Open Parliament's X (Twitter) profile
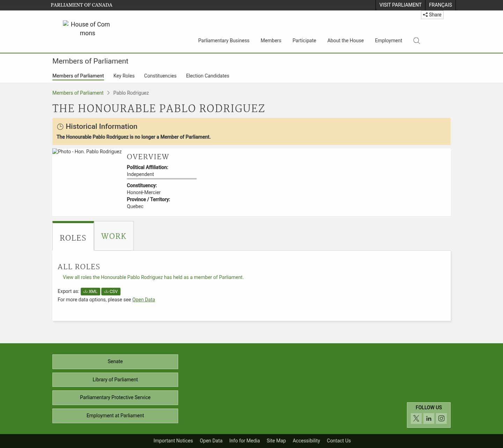The width and height of the screenshot is (503, 448). click(x=416, y=418)
